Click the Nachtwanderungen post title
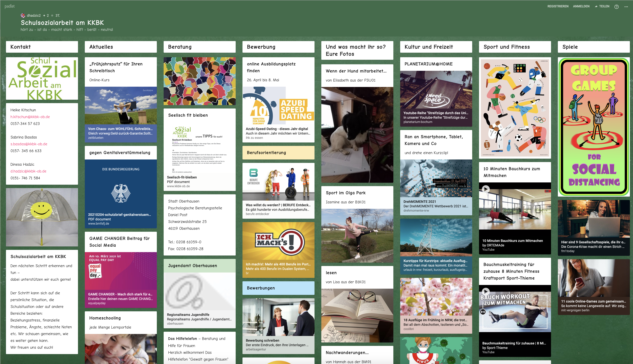 pyautogui.click(x=347, y=353)
